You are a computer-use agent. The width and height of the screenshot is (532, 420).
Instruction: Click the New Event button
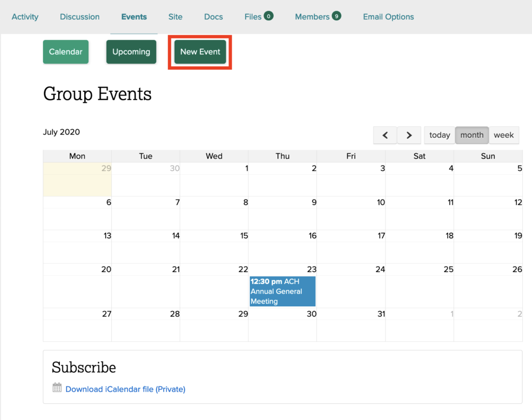(x=200, y=52)
